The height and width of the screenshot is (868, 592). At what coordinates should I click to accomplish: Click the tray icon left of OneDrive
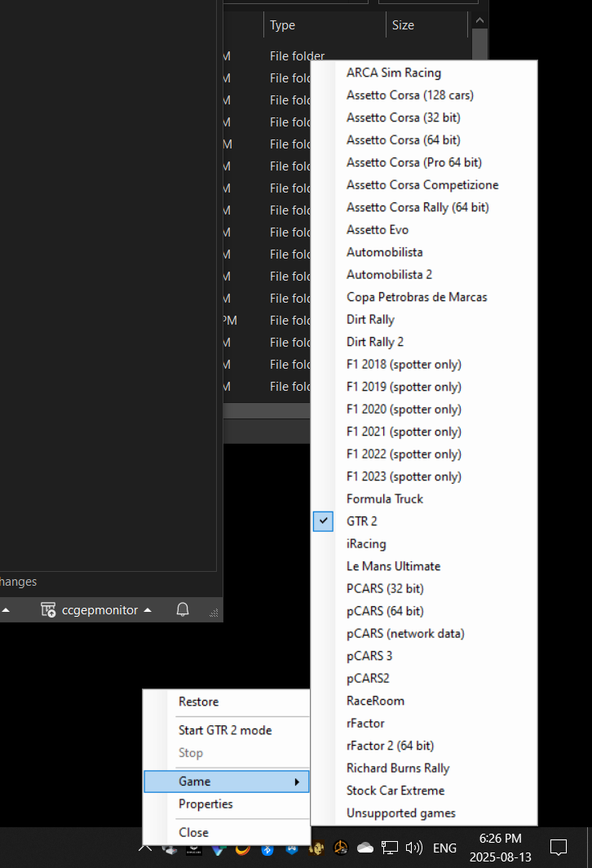(x=341, y=848)
